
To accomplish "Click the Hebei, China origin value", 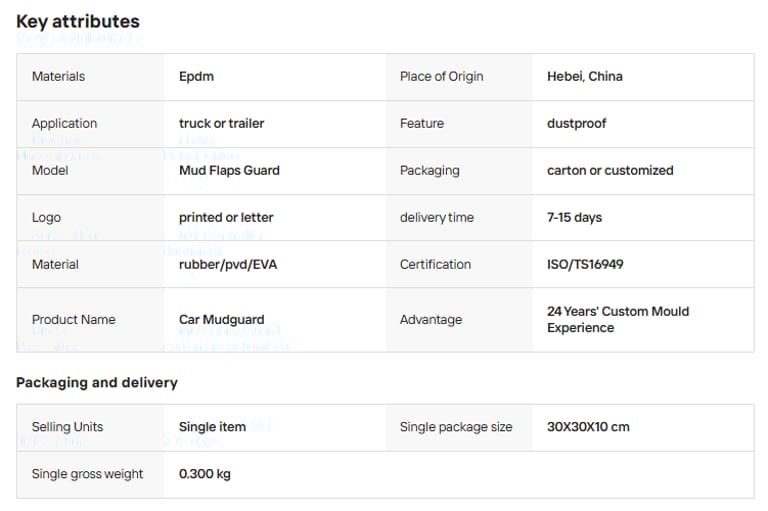I will (584, 76).
